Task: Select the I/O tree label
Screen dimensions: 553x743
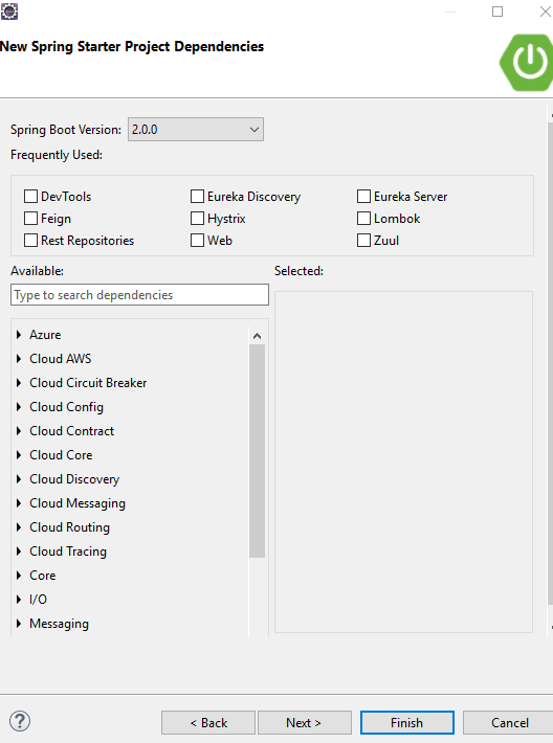Action: click(x=38, y=599)
